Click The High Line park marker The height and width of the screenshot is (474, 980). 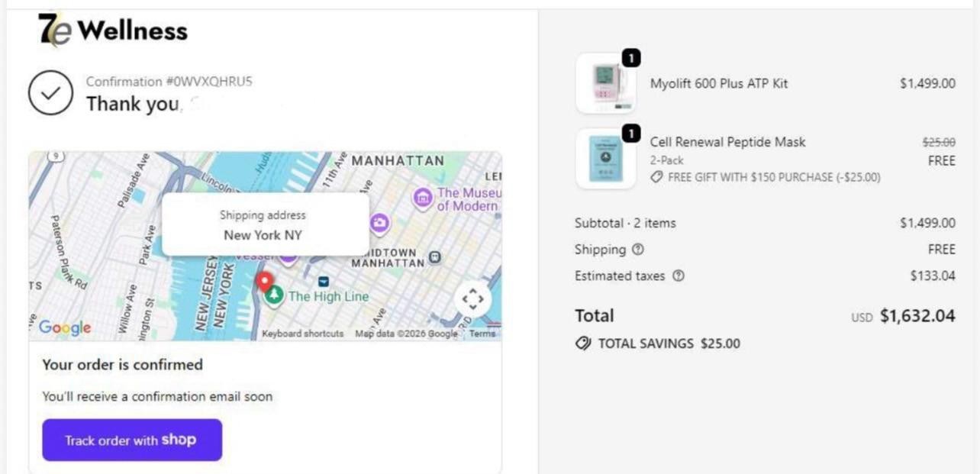[x=274, y=296]
